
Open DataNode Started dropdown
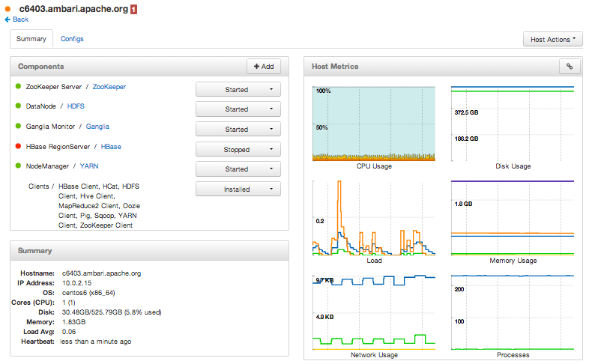point(238,109)
